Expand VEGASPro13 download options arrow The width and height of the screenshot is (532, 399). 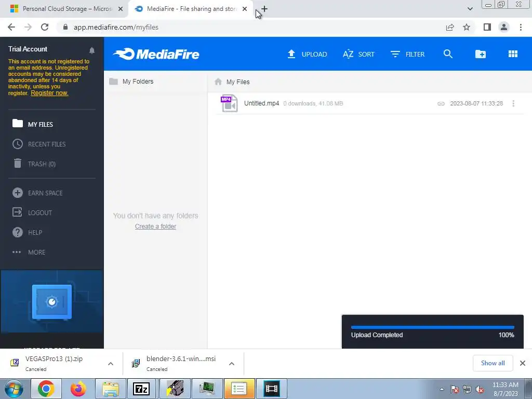111,363
